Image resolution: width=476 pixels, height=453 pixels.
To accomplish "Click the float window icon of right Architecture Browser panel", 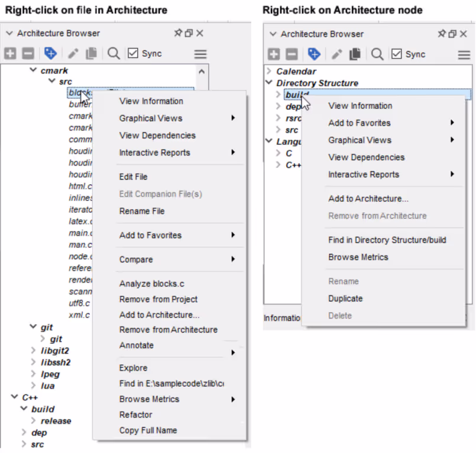I will click(x=452, y=34).
